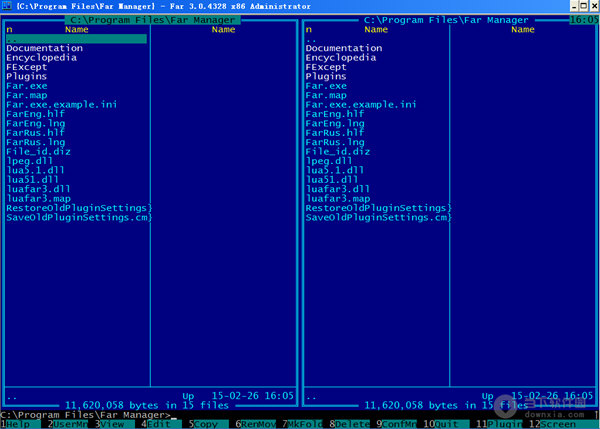Minimize the Far Manager window

point(574,6)
